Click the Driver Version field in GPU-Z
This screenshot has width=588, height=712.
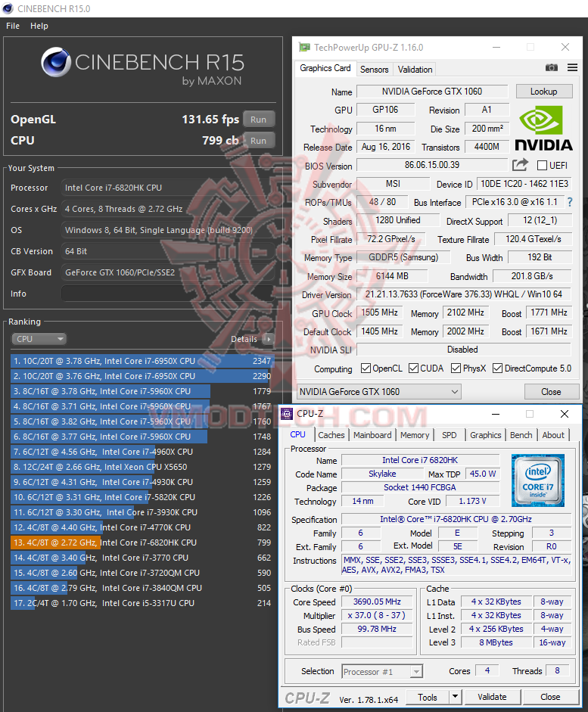point(464,294)
